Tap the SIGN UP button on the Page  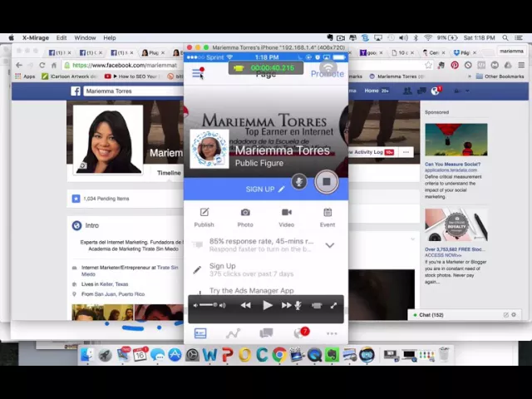pyautogui.click(x=265, y=189)
